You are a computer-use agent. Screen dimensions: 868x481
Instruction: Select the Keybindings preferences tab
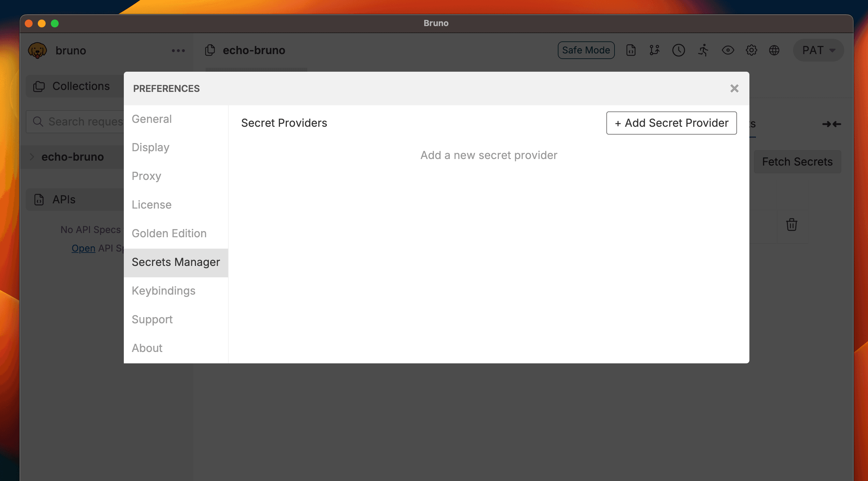tap(176, 291)
